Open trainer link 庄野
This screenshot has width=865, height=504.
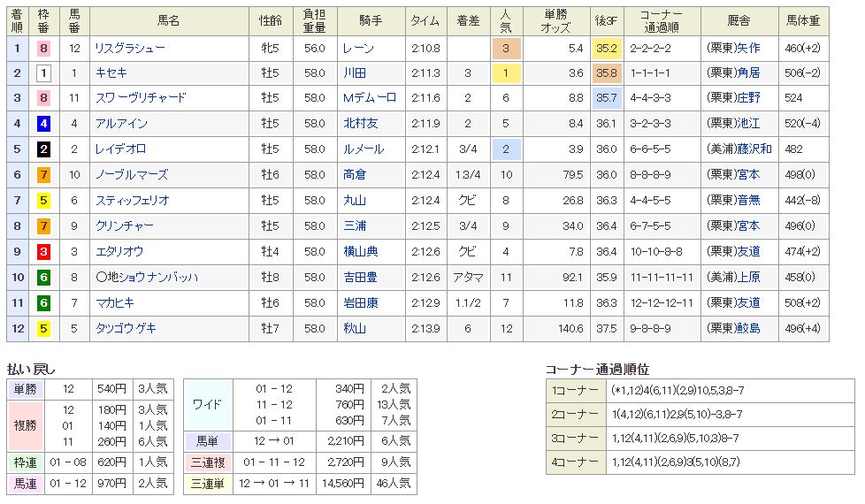click(x=748, y=98)
